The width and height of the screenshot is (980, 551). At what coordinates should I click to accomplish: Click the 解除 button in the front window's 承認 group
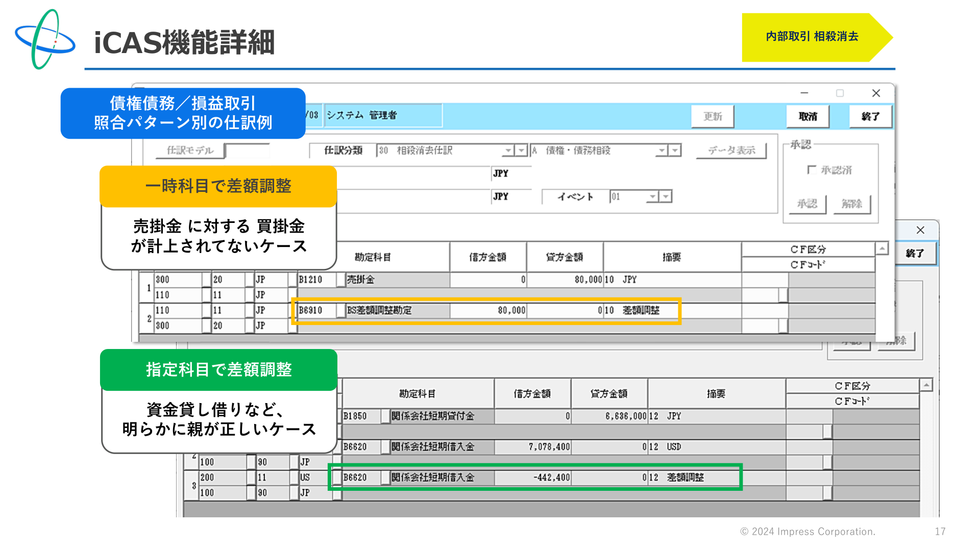tap(852, 204)
